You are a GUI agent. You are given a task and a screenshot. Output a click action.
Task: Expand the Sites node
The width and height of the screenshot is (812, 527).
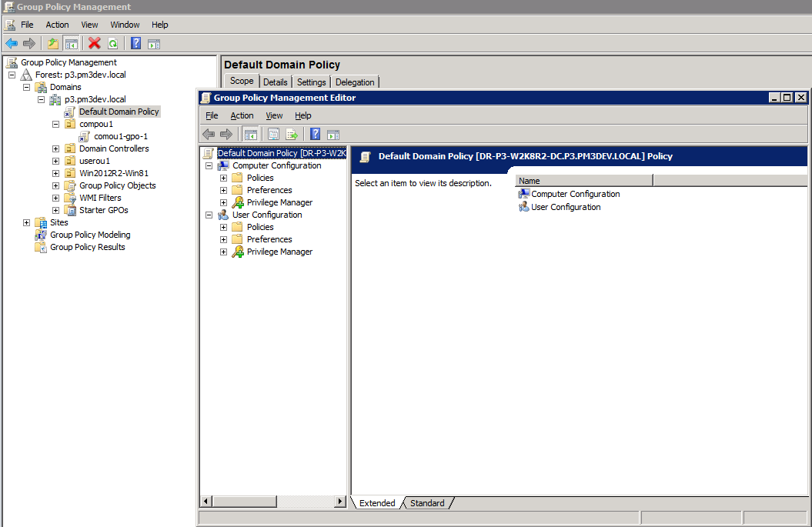coord(26,222)
